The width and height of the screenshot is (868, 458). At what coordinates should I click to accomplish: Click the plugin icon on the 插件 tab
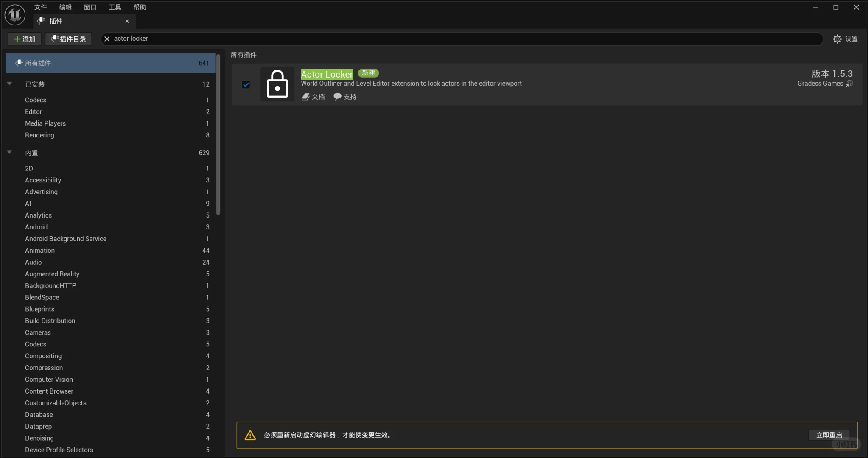click(x=41, y=21)
